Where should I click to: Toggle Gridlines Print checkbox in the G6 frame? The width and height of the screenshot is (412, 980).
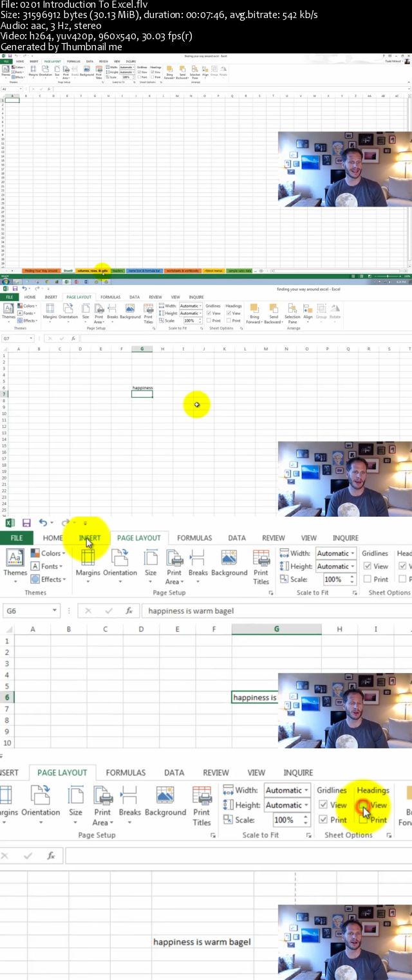367,579
